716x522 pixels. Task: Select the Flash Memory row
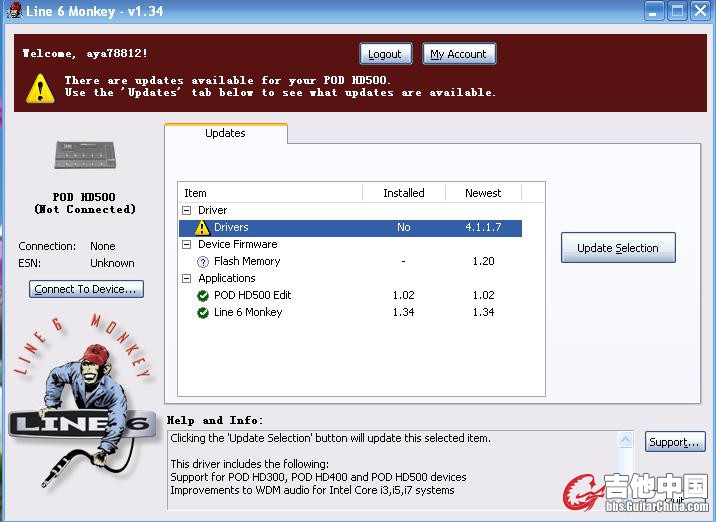(350, 262)
